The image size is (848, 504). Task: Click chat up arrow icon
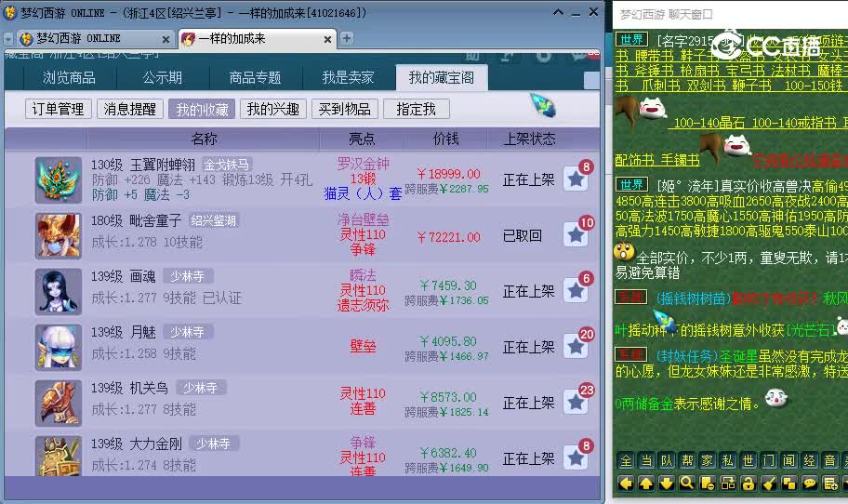647,484
